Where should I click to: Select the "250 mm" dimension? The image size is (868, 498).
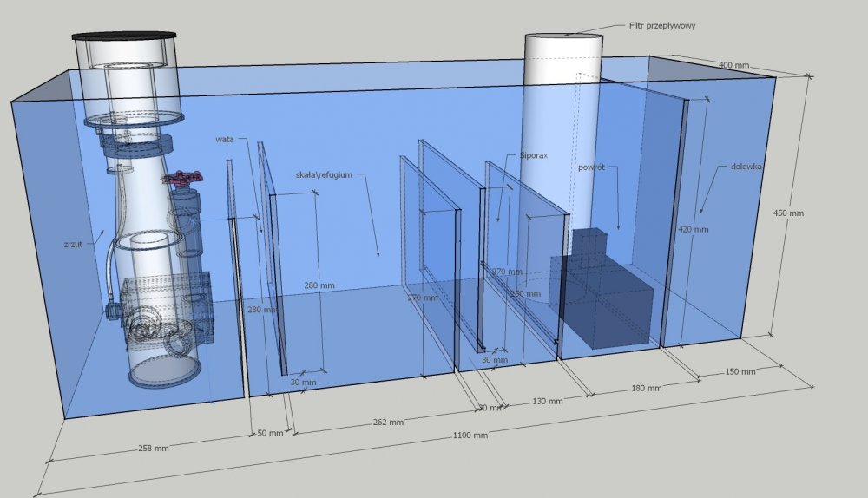[x=525, y=294]
